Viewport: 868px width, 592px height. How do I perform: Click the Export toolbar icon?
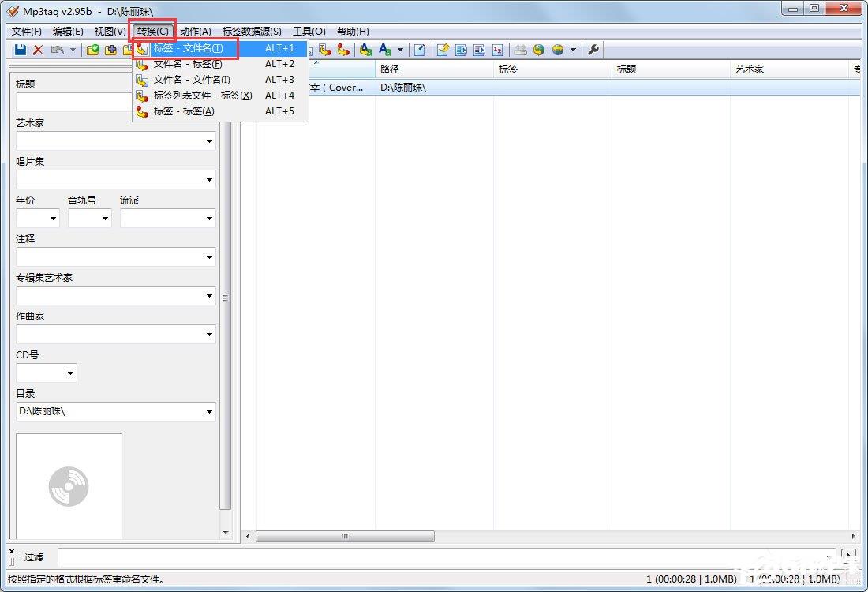(x=443, y=50)
